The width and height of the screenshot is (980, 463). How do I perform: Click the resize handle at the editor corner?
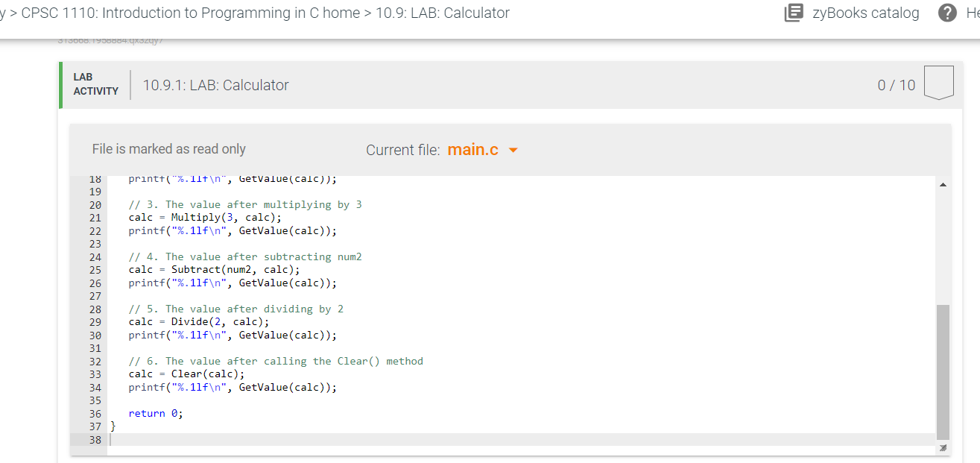942,448
